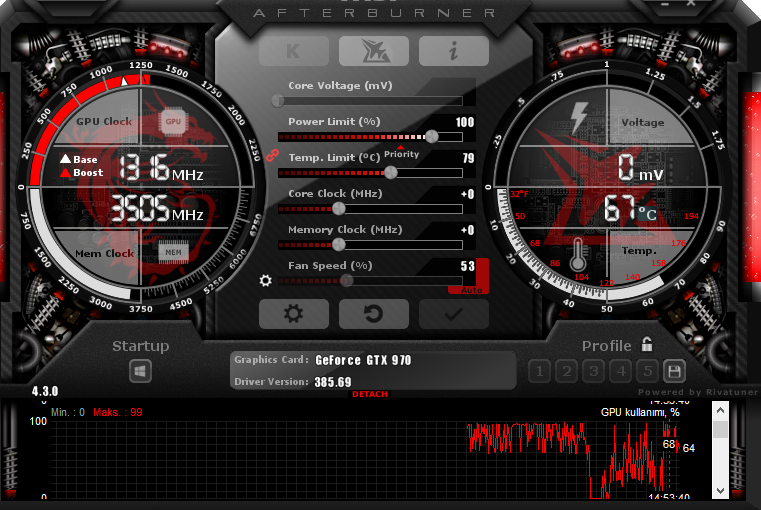Select profile slot 5
The width and height of the screenshot is (761, 510).
(x=648, y=372)
